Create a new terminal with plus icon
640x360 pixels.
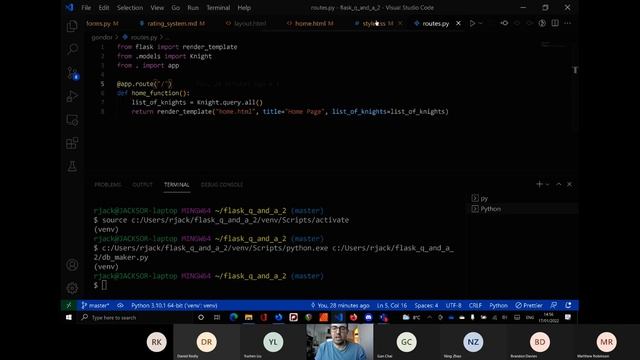point(539,184)
